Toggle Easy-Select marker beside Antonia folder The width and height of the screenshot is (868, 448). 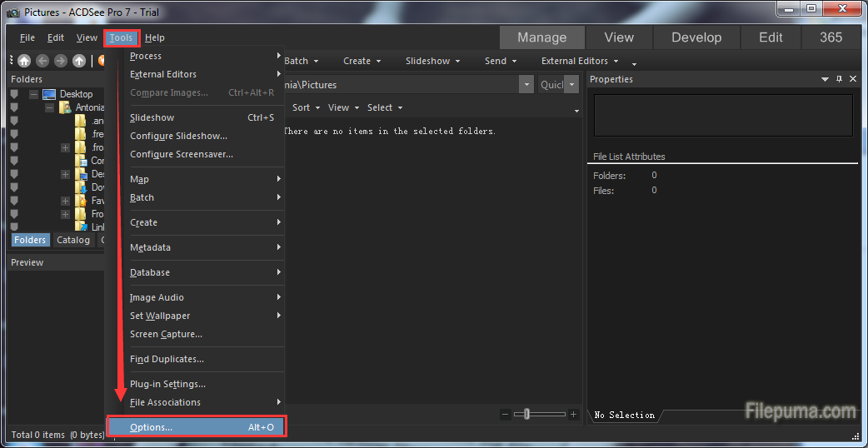coord(14,107)
